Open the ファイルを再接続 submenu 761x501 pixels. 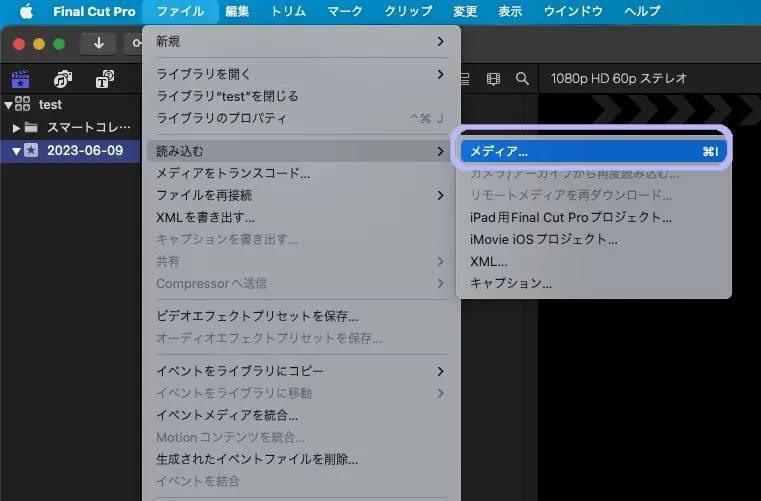301,195
